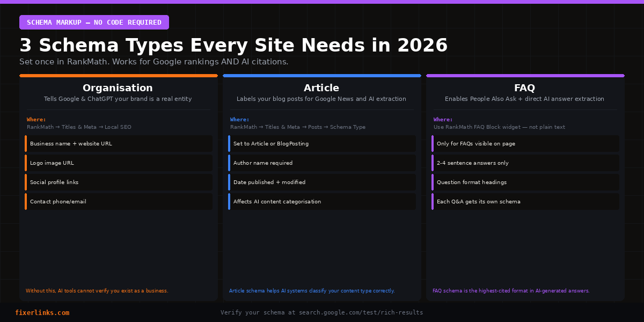Select the main title '3 Schema Types Every Site Needs in 2026'

233,46
